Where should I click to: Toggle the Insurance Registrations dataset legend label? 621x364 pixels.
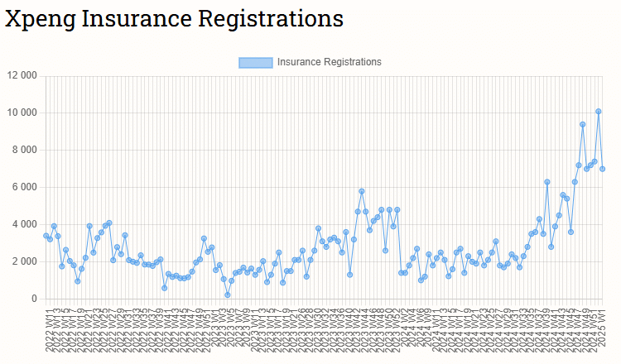[329, 62]
